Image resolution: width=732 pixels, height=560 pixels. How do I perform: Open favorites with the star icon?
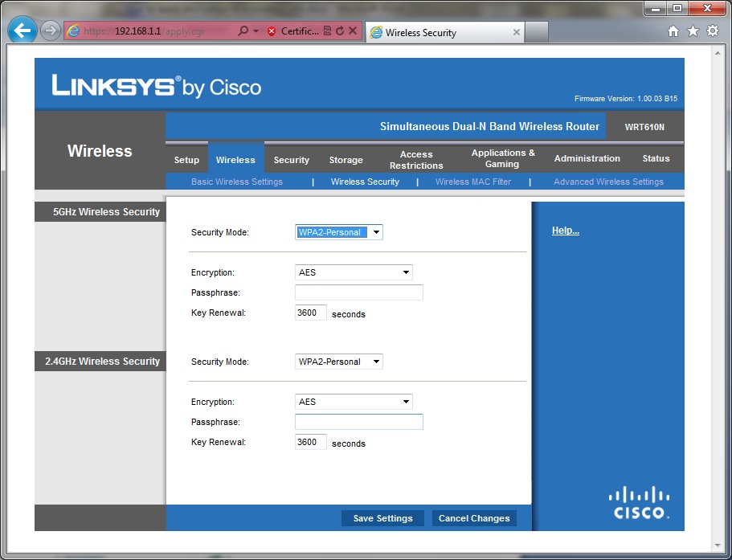pyautogui.click(x=693, y=31)
